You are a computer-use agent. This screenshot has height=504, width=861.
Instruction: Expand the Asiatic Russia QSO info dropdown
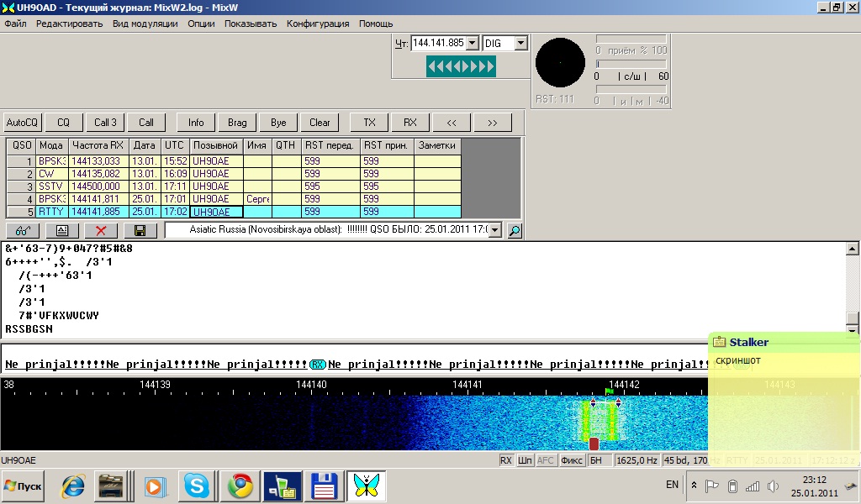(495, 229)
